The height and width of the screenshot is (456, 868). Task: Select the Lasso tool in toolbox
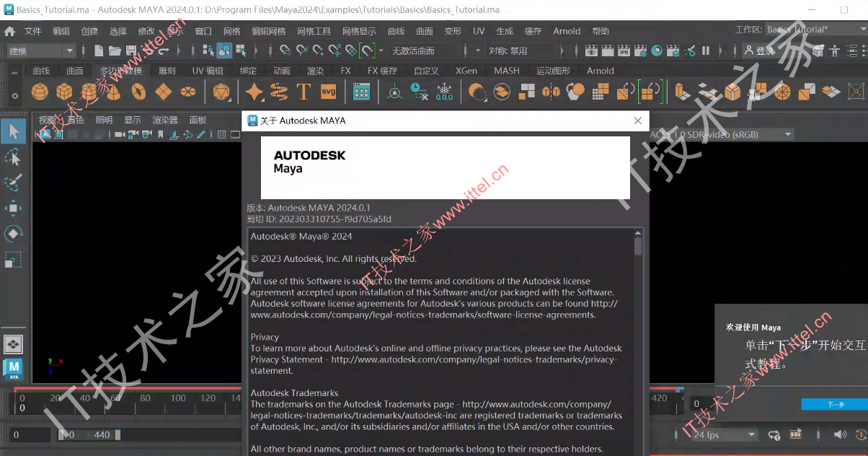14,157
